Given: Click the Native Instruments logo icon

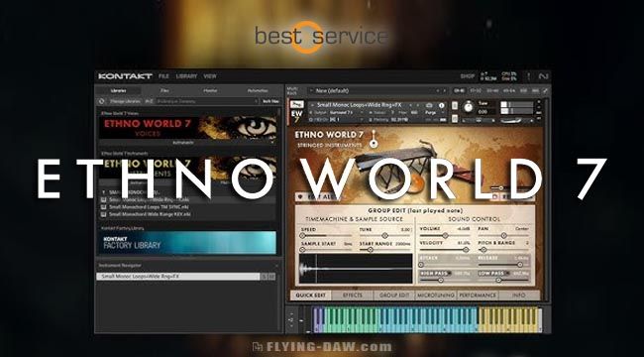Looking at the screenshot, I should point(543,76).
